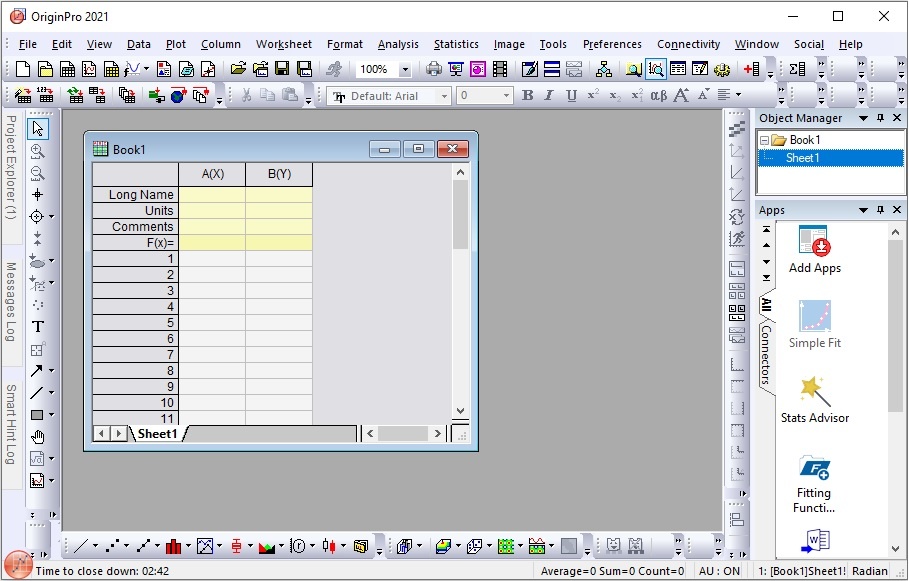The height and width of the screenshot is (581, 909).
Task: Click the Area plot icon
Action: click(x=267, y=546)
